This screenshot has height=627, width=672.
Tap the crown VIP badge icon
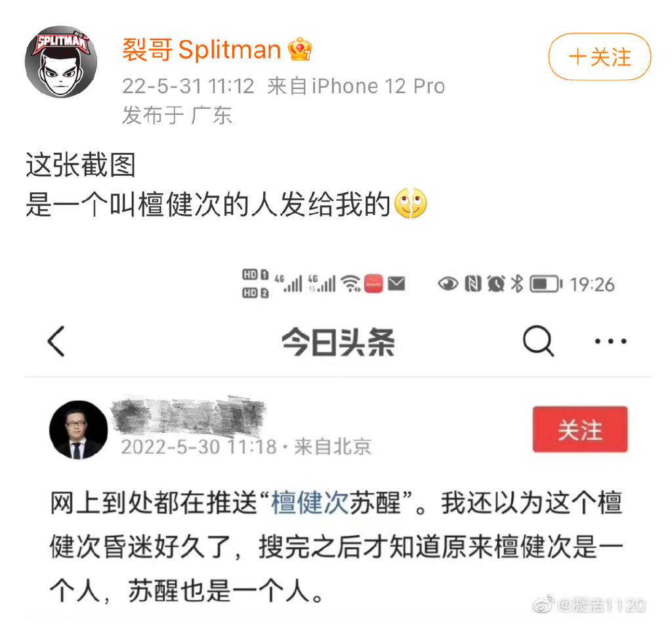299,49
